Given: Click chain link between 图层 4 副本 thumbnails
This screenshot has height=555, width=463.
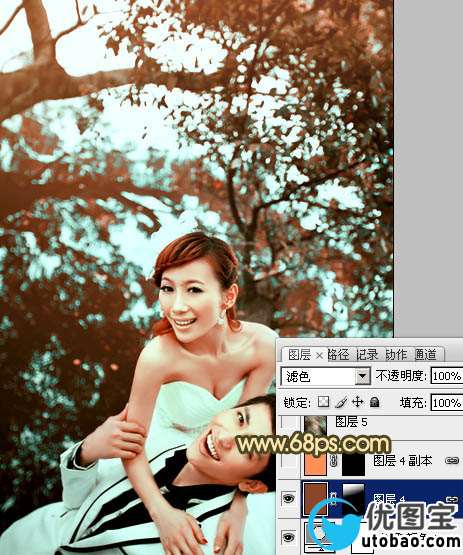Looking at the screenshot, I should pyautogui.click(x=333, y=460).
